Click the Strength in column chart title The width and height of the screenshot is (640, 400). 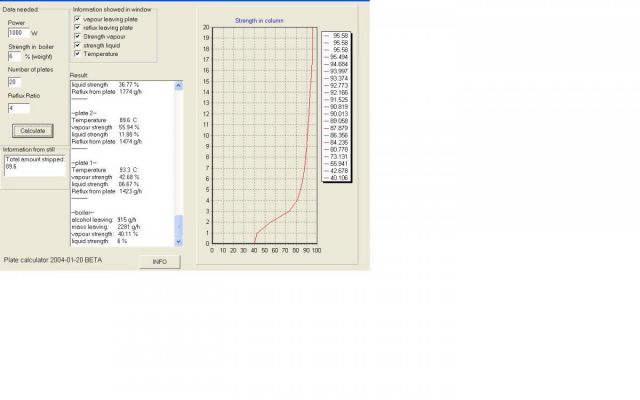coord(259,20)
